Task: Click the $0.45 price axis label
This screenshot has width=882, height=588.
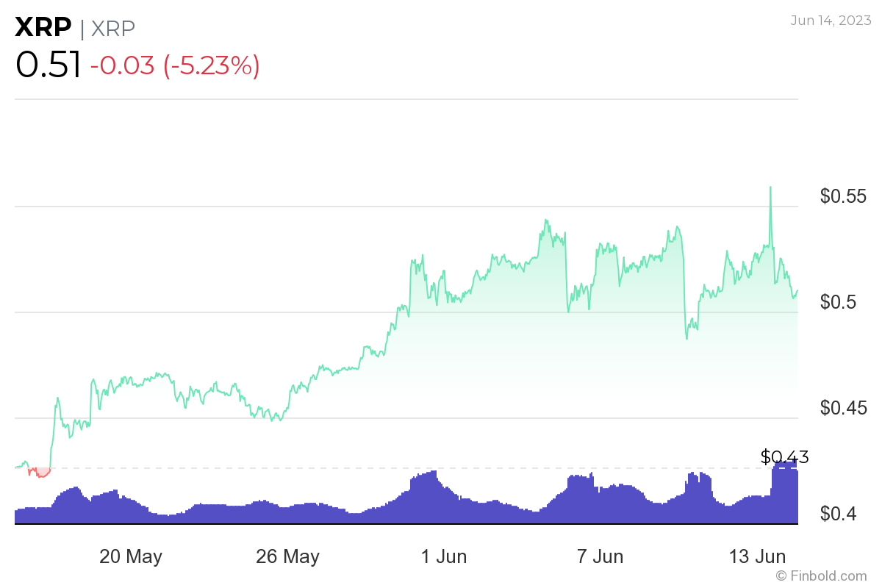Action: pos(843,407)
